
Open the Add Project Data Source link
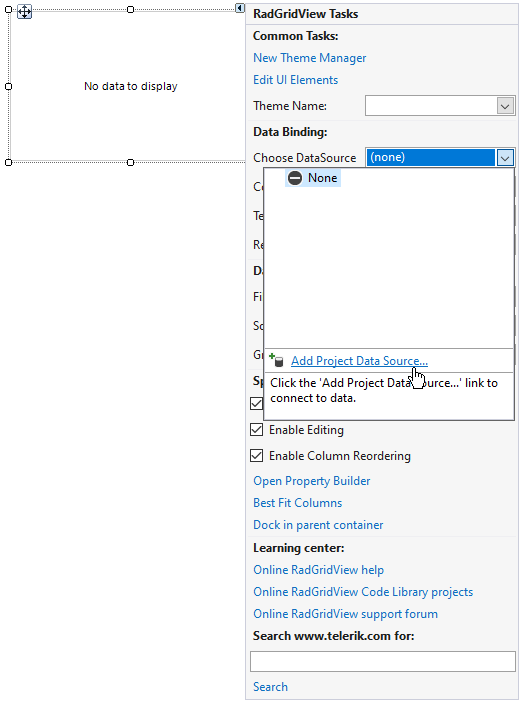point(359,361)
